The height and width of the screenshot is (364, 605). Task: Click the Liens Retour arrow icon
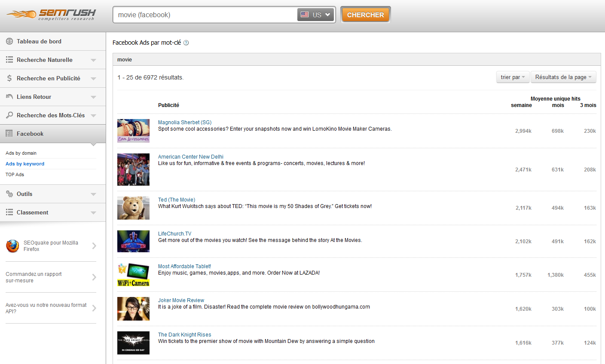(9, 97)
